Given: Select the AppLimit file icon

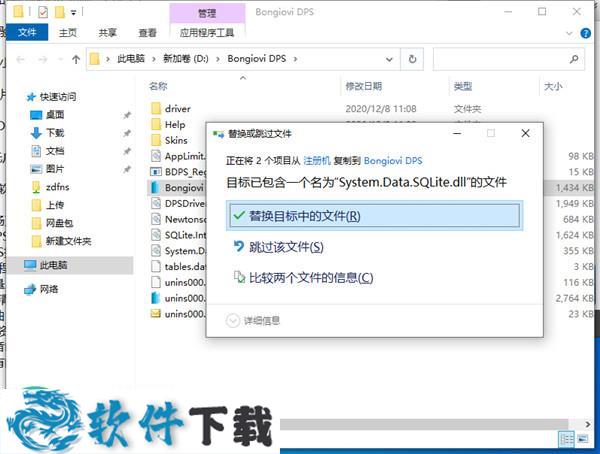Looking at the screenshot, I should coord(156,156).
